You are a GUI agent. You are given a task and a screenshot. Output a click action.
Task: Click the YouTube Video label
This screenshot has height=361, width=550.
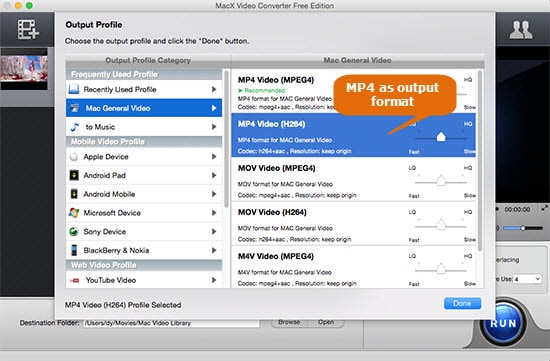click(111, 280)
